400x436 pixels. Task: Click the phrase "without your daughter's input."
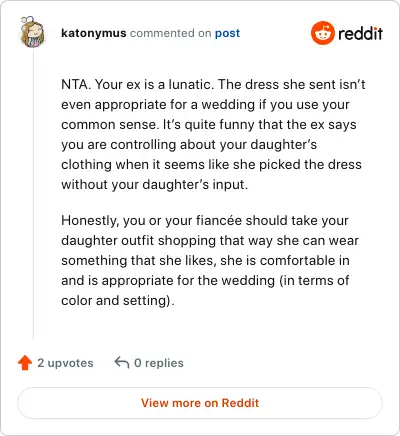pos(155,185)
